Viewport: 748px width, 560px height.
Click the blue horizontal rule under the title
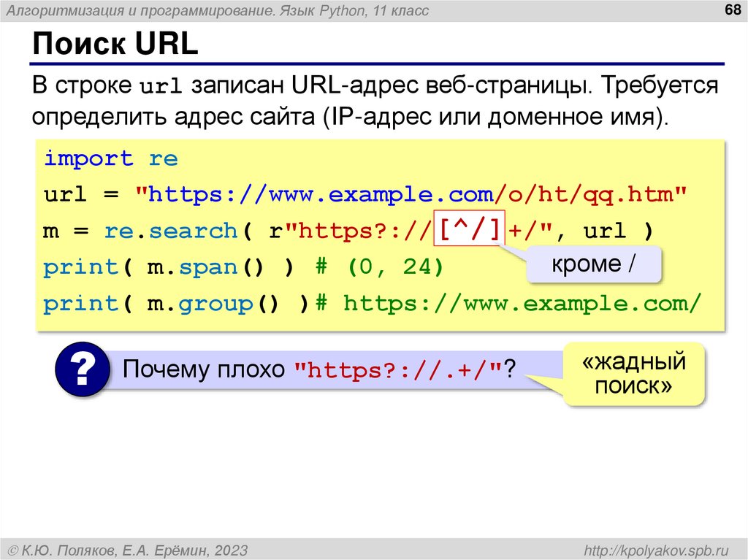click(378, 64)
